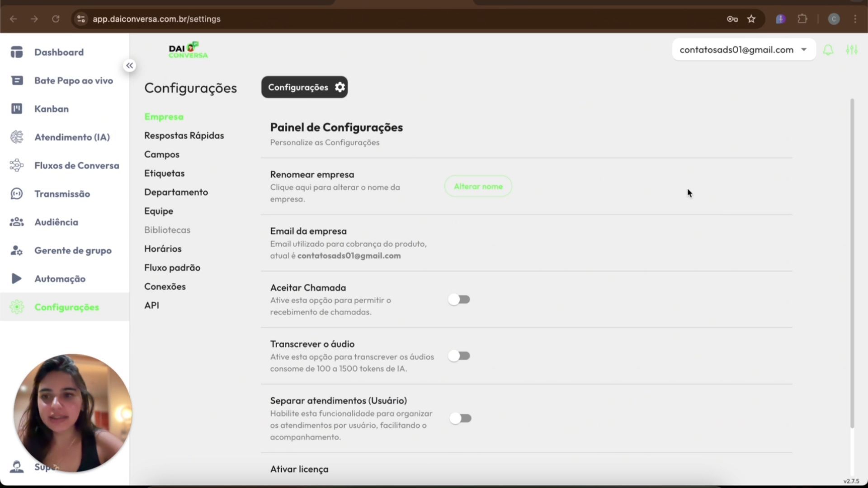Screen dimensions: 868x488
Task: Click the v2.7.5 version text
Action: pos(851,481)
